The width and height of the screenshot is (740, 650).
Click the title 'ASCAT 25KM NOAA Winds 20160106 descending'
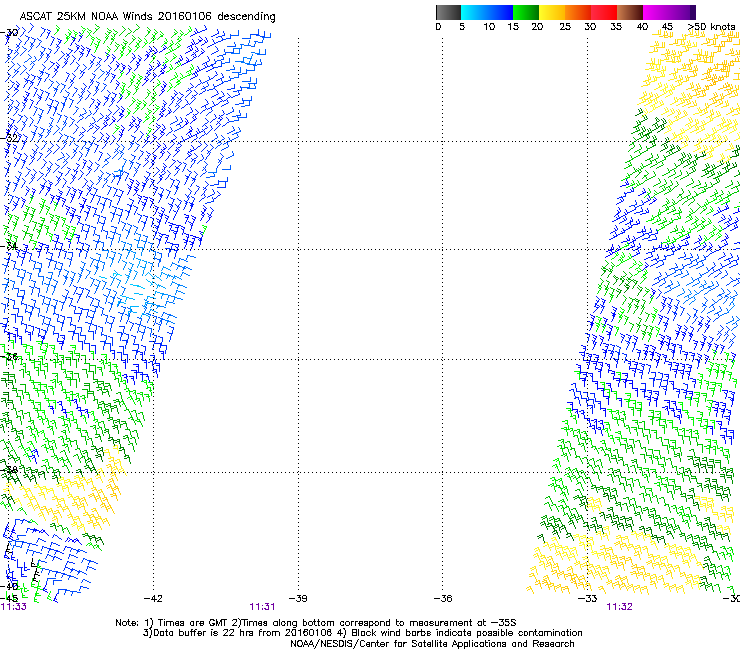point(147,16)
